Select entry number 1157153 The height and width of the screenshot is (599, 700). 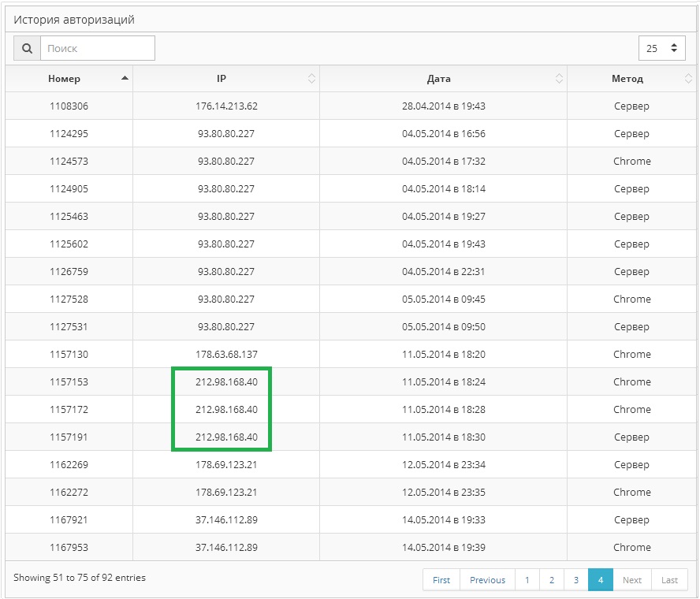coord(69,382)
